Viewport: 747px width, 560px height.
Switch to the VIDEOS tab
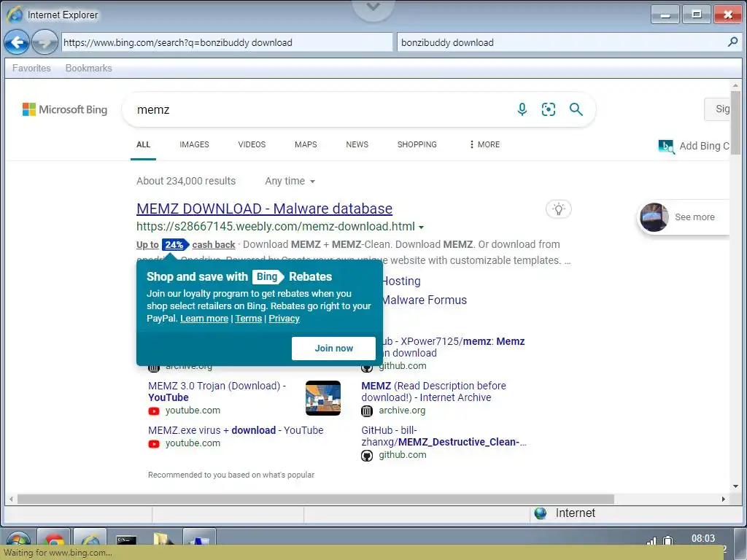click(x=252, y=144)
